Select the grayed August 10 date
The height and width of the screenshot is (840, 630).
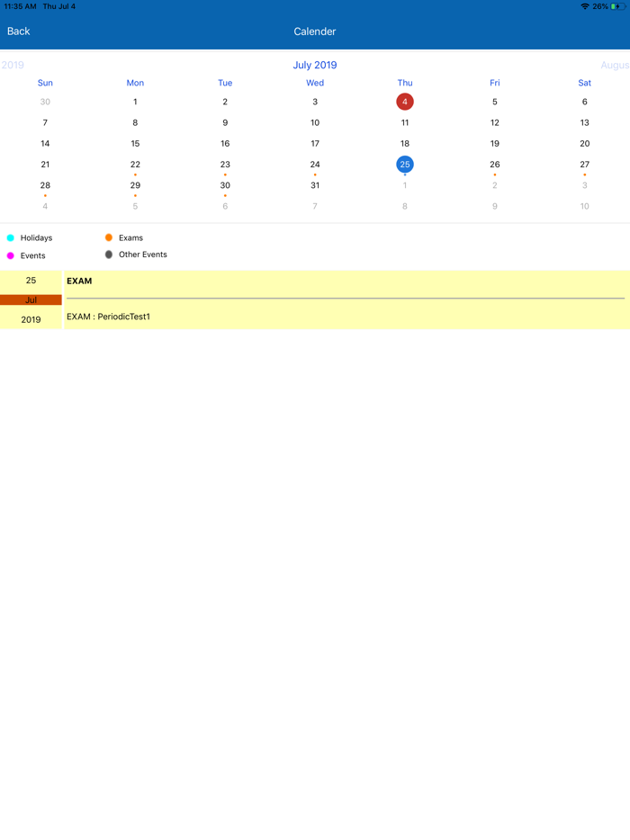point(584,206)
